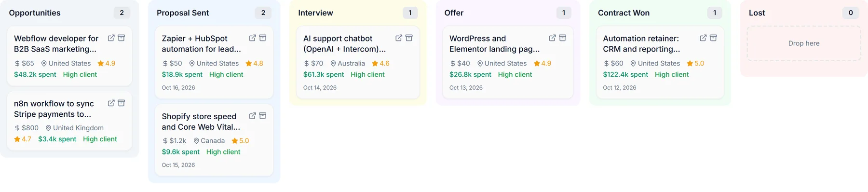Click the $70 rate on AI chatbot card

point(313,63)
